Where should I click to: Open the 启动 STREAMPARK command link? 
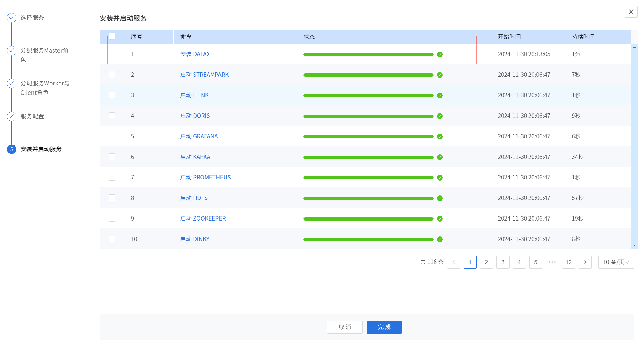coord(204,75)
